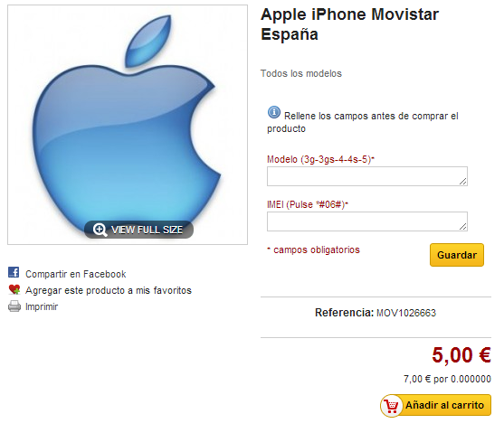
Task: Click the magnifier zoom icon on image
Action: point(100,230)
